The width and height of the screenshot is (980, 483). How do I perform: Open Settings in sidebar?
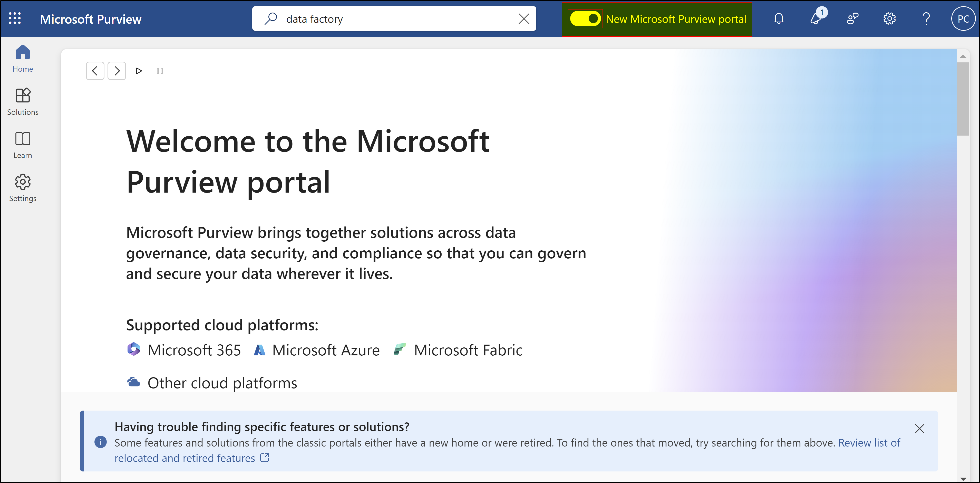click(x=23, y=188)
